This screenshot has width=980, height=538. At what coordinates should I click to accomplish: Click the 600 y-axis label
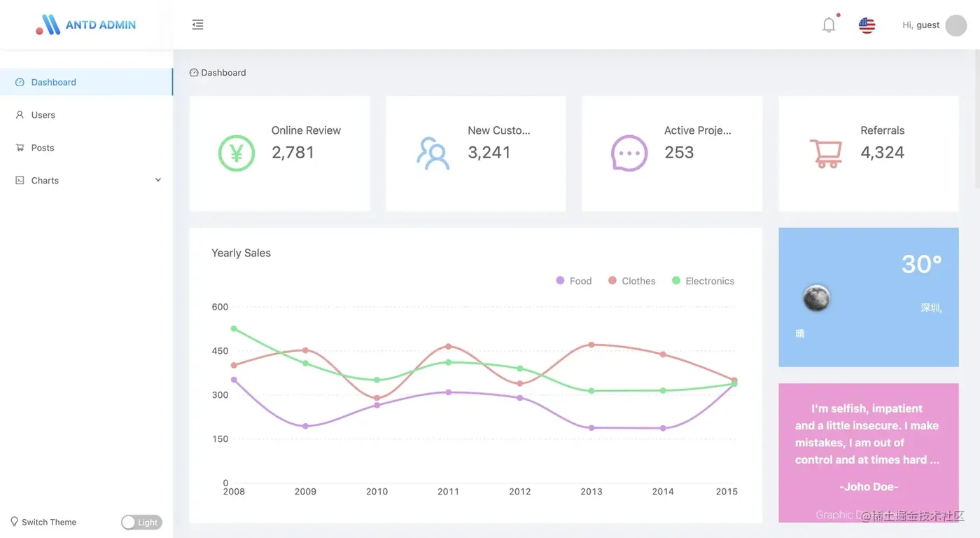[x=220, y=307]
